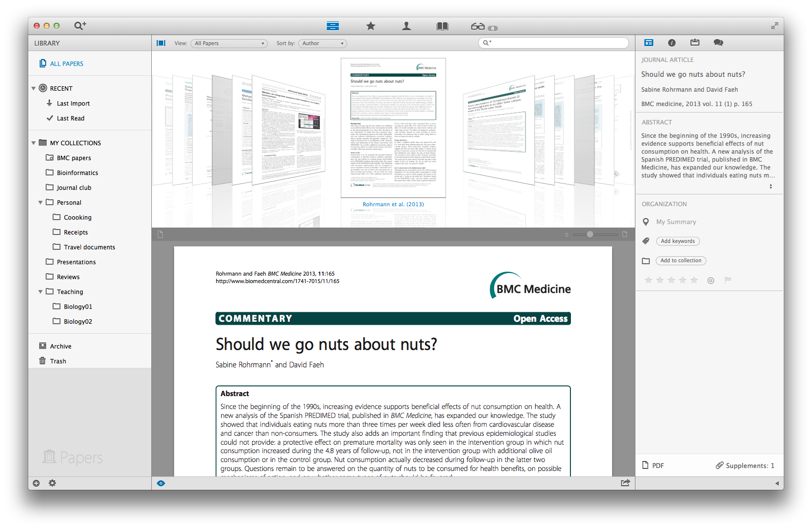Toggle fullscreen with the arrows icon
This screenshot has height=529, width=812.
(x=774, y=26)
